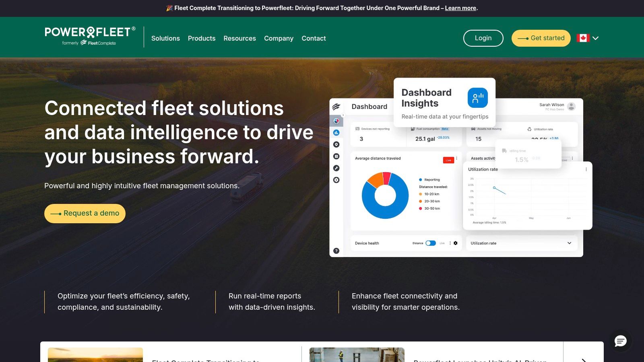
Task: Click the 'Device health' label
Action: pos(367,243)
